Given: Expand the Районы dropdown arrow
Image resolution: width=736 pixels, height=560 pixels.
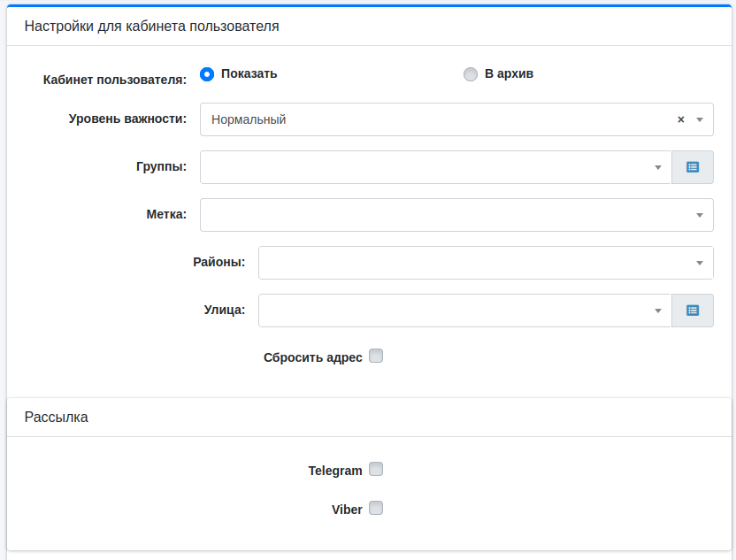Looking at the screenshot, I should (x=699, y=263).
